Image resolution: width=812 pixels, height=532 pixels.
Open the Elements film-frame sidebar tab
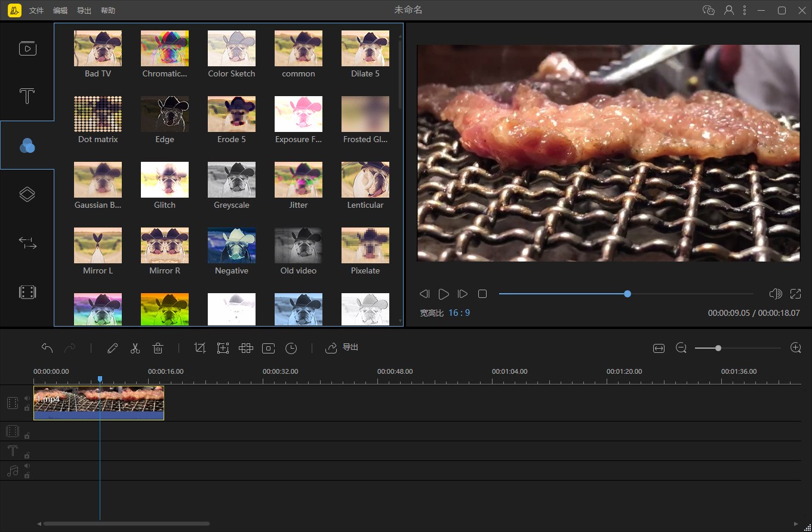pyautogui.click(x=27, y=292)
